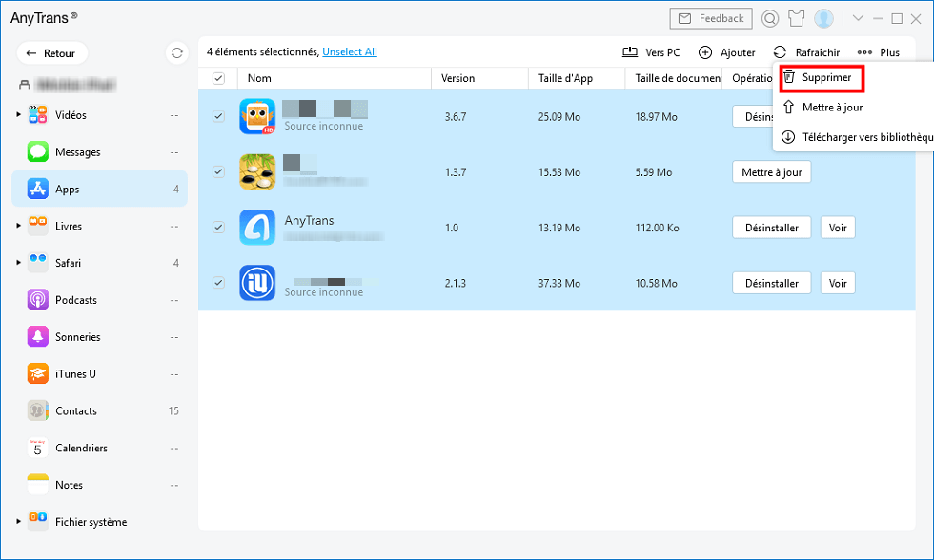Screen dimensions: 934x560
Task: Click the Rafraîchir rotating arrows icon
Action: [x=780, y=51]
